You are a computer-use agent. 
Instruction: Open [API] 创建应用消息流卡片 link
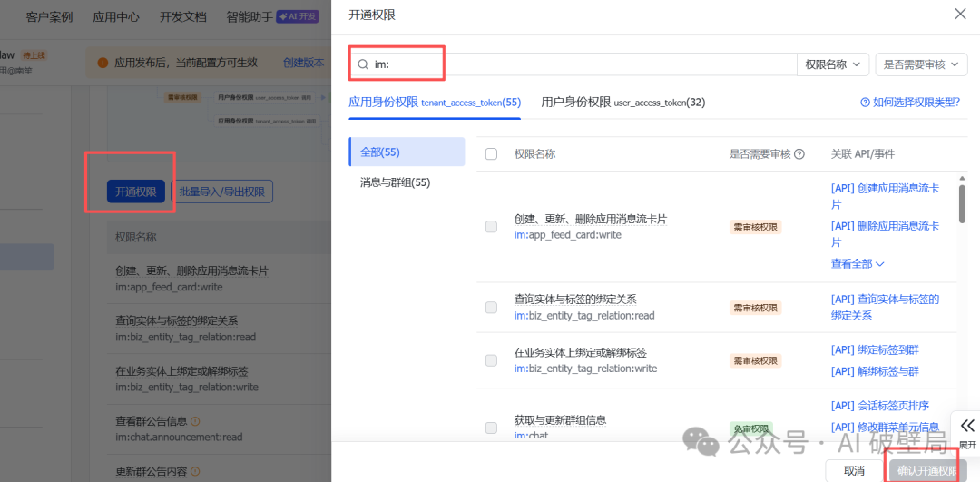(x=885, y=196)
